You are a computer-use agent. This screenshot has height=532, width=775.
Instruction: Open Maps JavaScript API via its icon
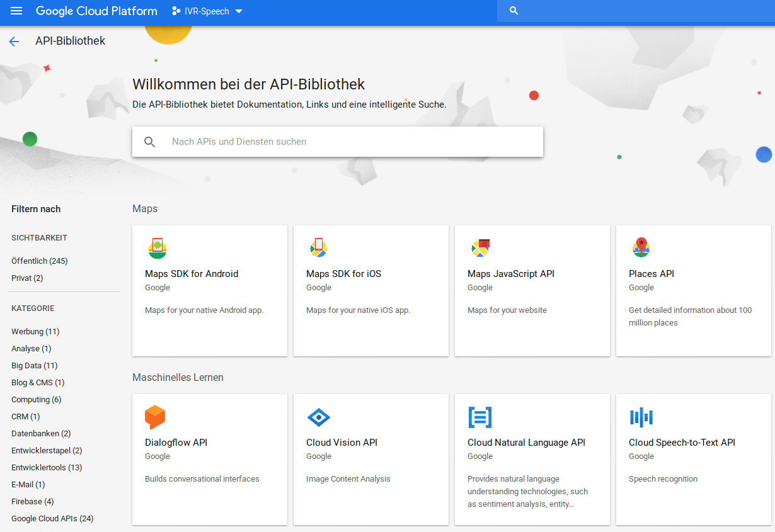point(479,247)
